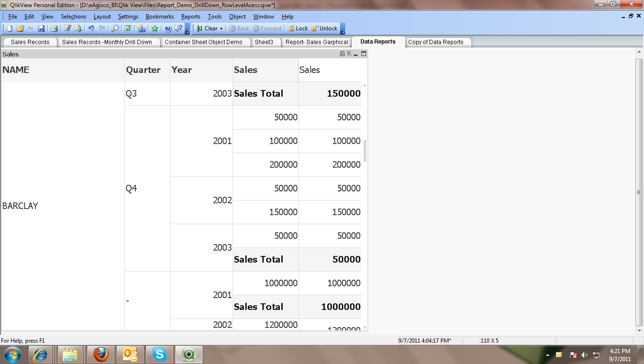Reload data with the reload toolbar icon

click(x=78, y=28)
